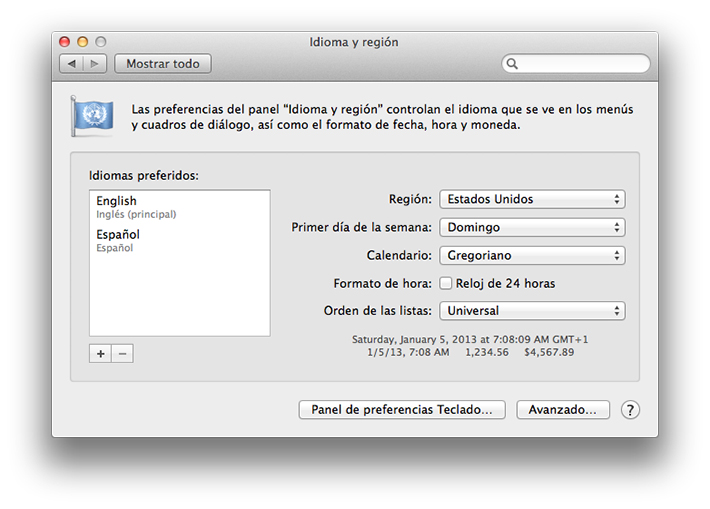Image resolution: width=710 pixels, height=509 pixels.
Task: Remove language with the minus button
Action: tap(122, 354)
